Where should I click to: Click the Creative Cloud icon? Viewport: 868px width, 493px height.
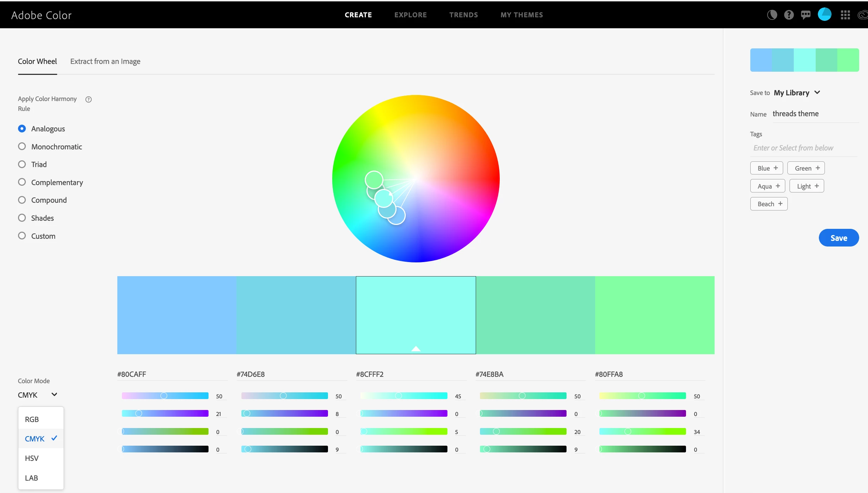point(863,15)
